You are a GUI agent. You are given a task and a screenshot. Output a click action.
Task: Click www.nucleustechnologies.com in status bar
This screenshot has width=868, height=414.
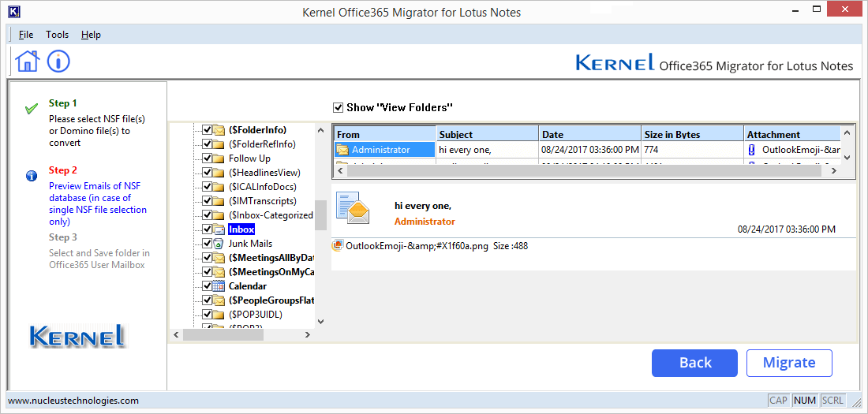(73, 400)
